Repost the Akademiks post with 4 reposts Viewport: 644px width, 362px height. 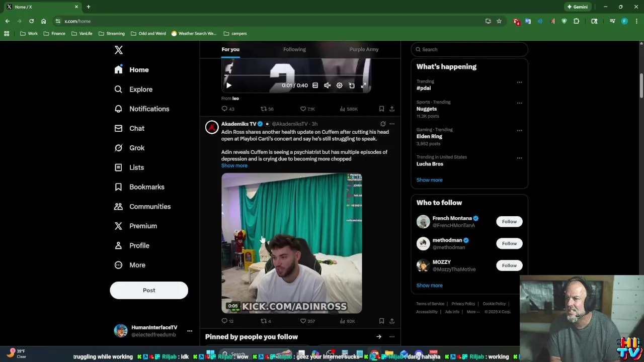(266, 321)
